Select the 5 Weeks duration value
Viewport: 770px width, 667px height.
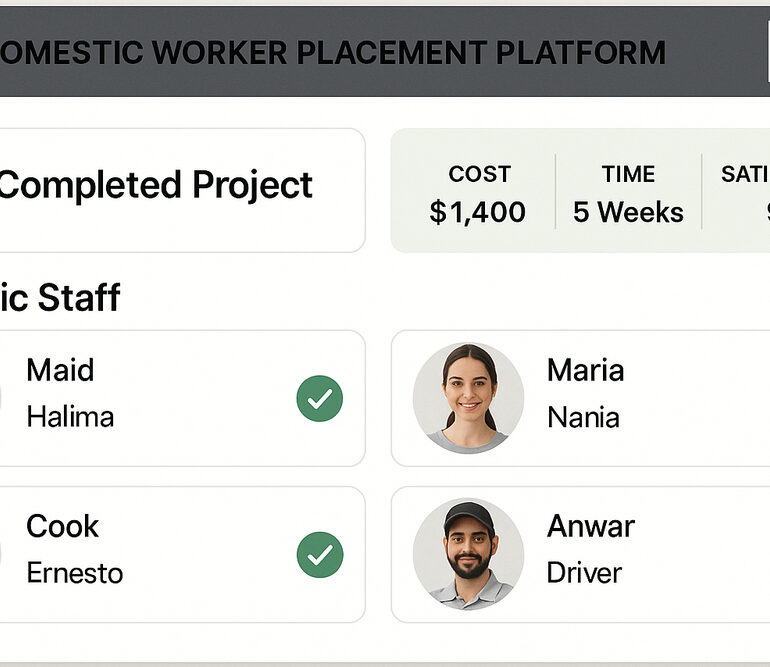click(628, 212)
